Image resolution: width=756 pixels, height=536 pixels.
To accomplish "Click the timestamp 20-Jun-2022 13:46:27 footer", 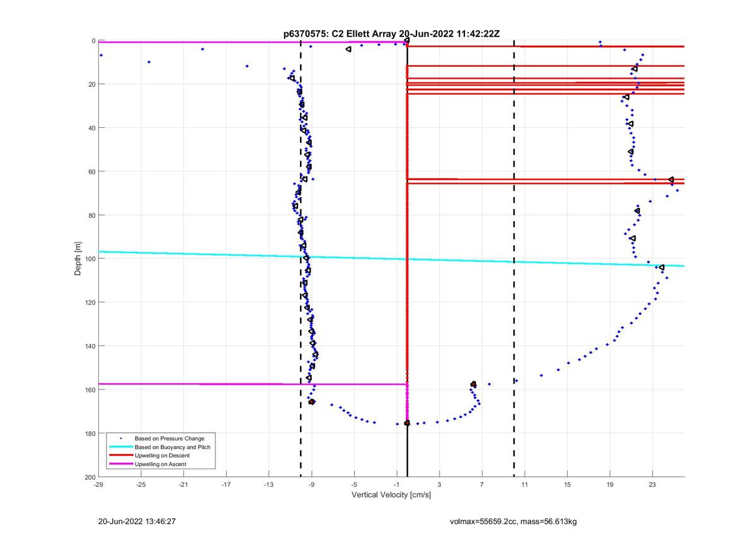I will tap(137, 522).
